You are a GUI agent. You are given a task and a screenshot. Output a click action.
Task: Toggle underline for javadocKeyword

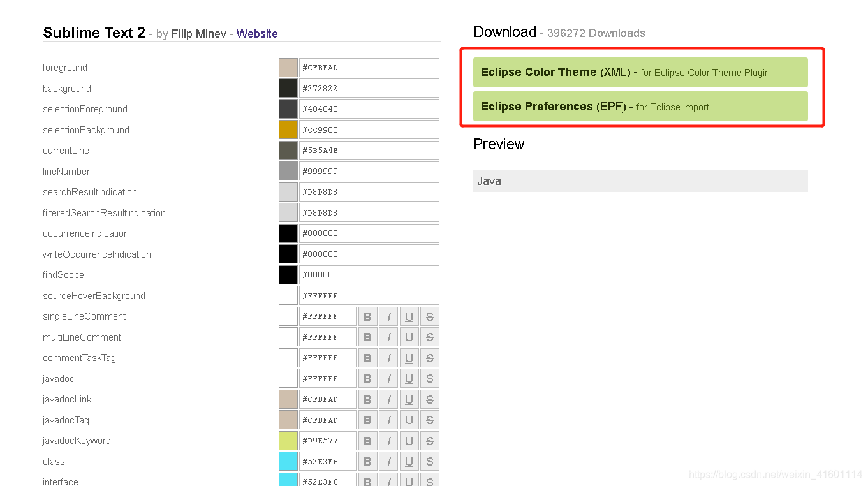[409, 441]
